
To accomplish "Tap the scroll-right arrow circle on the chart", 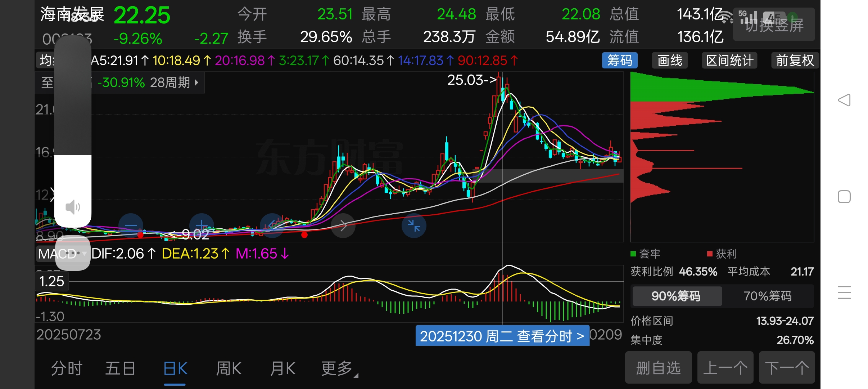I will [x=343, y=226].
